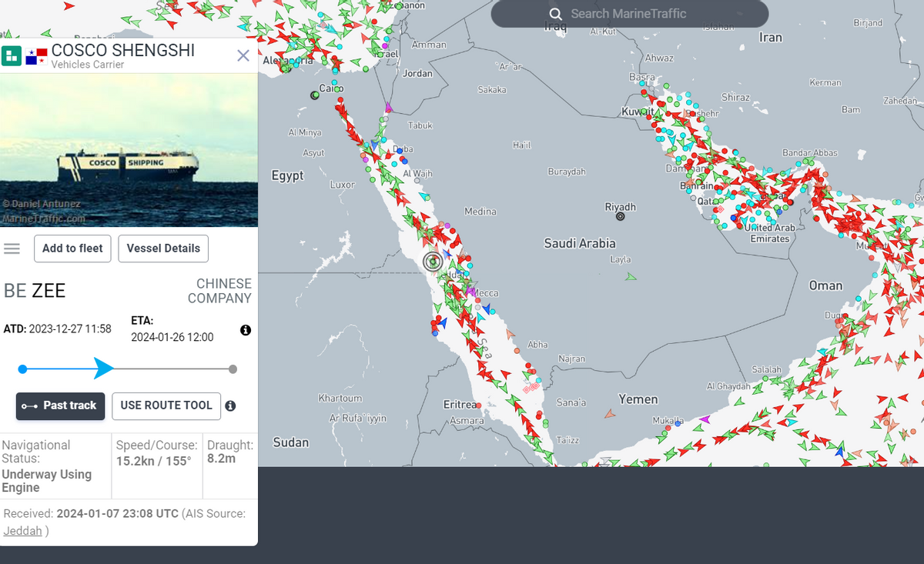The image size is (924, 564).
Task: Click the voyage destination endpoint dot
Action: (x=233, y=369)
